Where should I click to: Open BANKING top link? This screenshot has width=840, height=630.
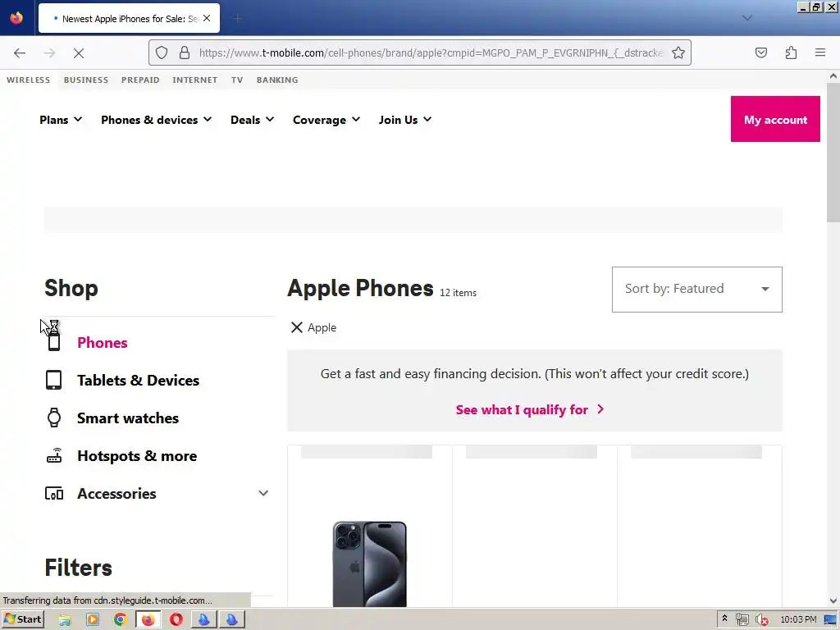[x=277, y=80]
